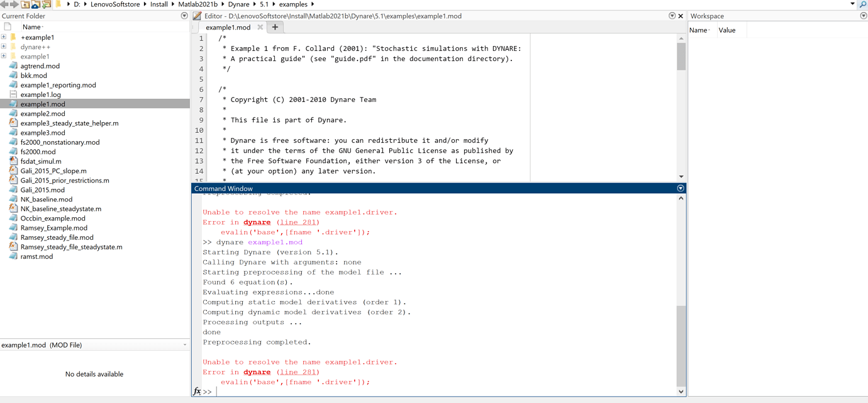This screenshot has width=868, height=403.
Task: Open the line 281 error hyperlink
Action: 298,372
